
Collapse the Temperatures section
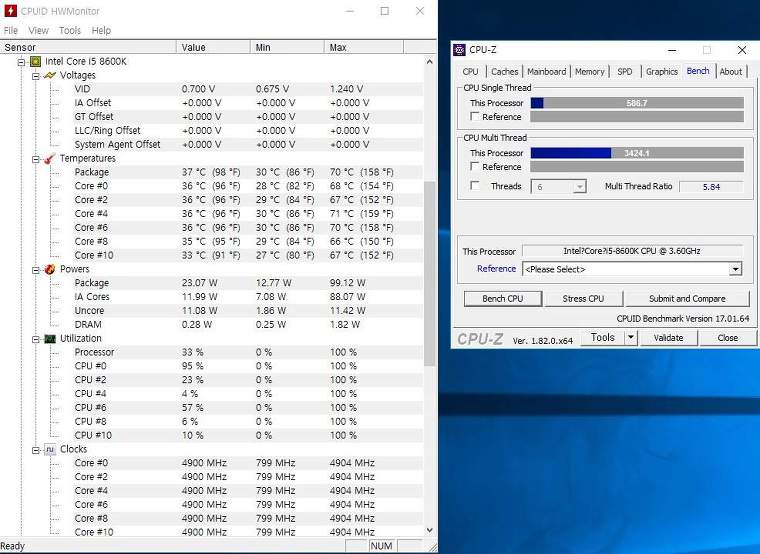(35, 159)
